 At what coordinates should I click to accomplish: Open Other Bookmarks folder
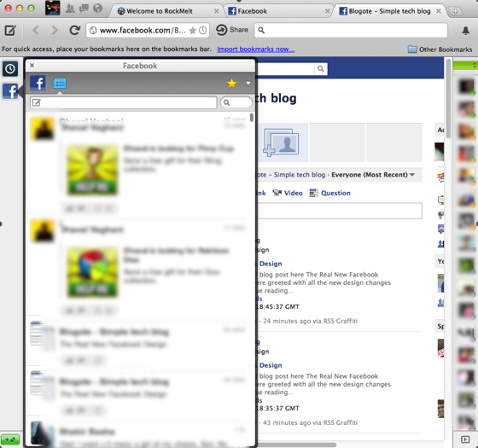tap(440, 49)
